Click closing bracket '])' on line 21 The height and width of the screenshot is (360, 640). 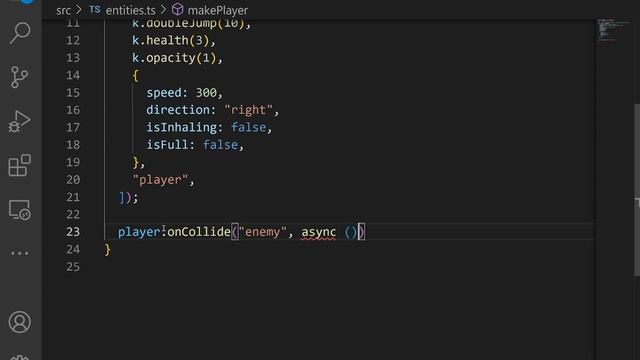coord(125,198)
